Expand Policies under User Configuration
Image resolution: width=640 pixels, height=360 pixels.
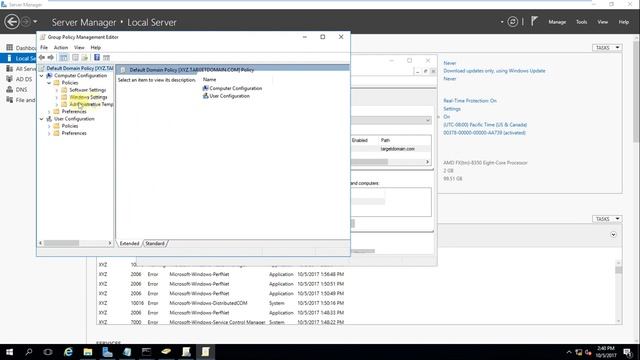(49, 126)
